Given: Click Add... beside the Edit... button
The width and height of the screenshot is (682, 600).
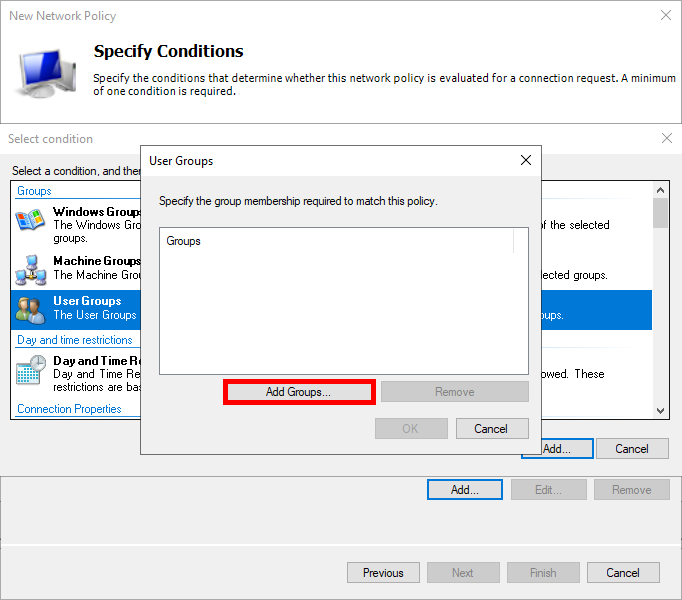Looking at the screenshot, I should (x=464, y=489).
